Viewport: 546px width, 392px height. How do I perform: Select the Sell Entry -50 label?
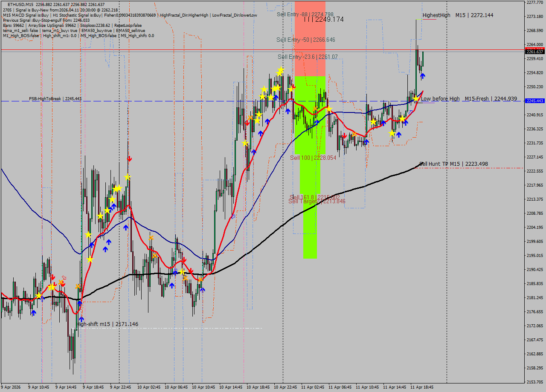305,40
